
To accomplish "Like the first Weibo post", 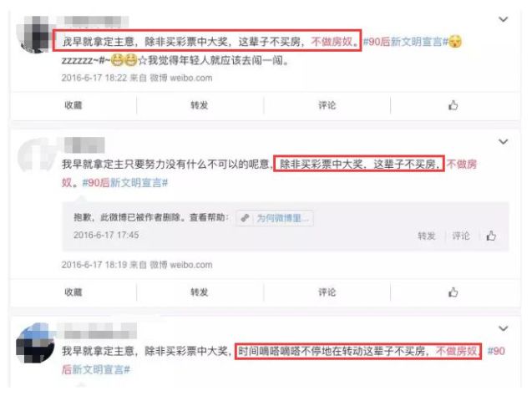I will (453, 105).
